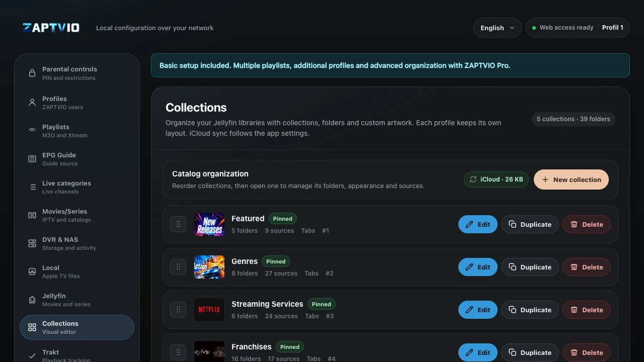Open Parental controls lock icon
Screen dimensions: 644x362
(32, 73)
